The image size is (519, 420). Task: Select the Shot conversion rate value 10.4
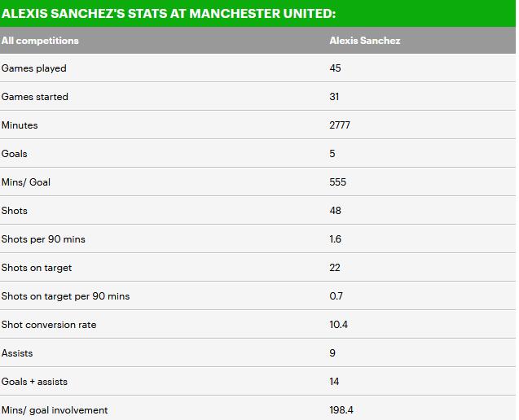338,325
